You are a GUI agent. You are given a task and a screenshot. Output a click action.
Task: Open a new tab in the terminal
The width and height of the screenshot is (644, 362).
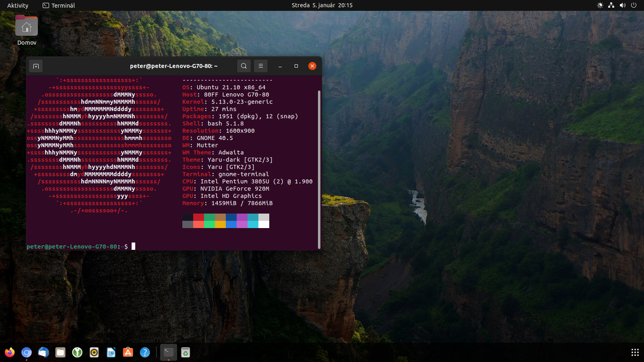[36, 66]
